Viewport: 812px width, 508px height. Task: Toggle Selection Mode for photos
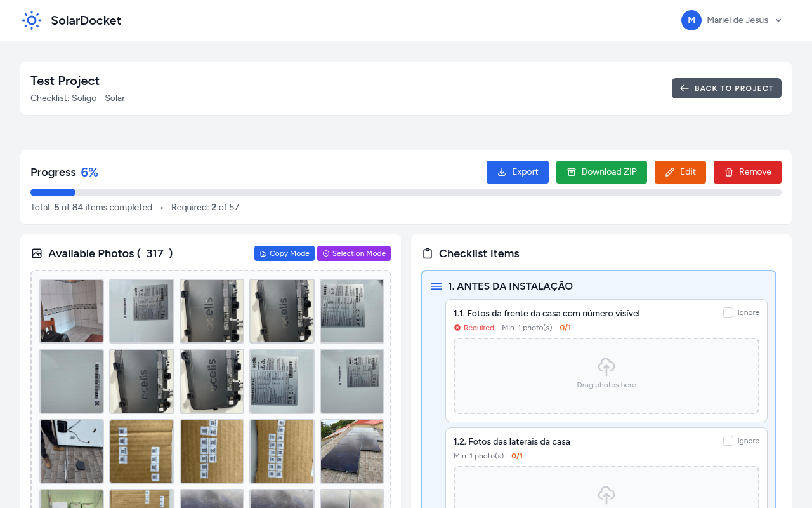pyautogui.click(x=354, y=253)
